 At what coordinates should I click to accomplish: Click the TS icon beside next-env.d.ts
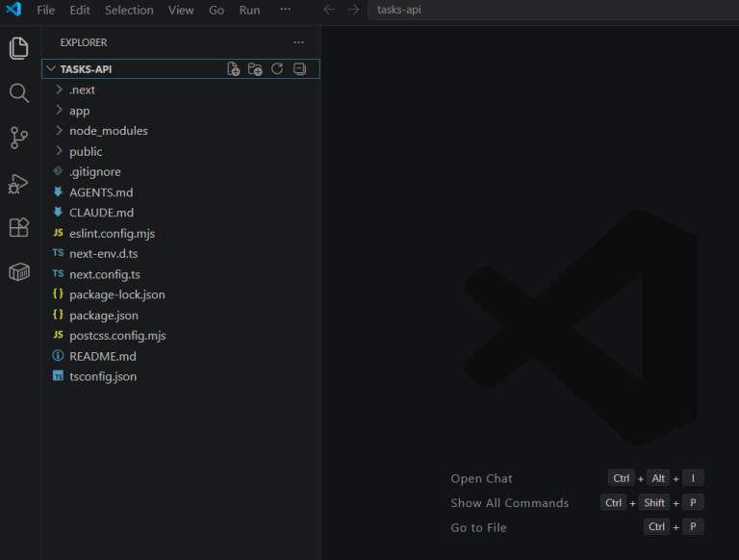(58, 253)
